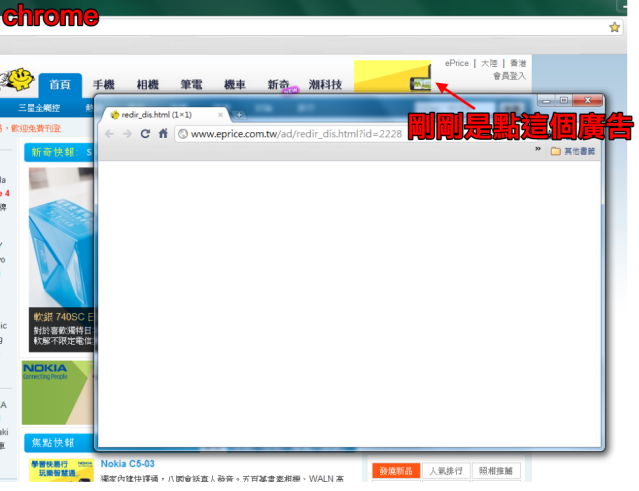Click the ePrice smiley logo

(17, 79)
